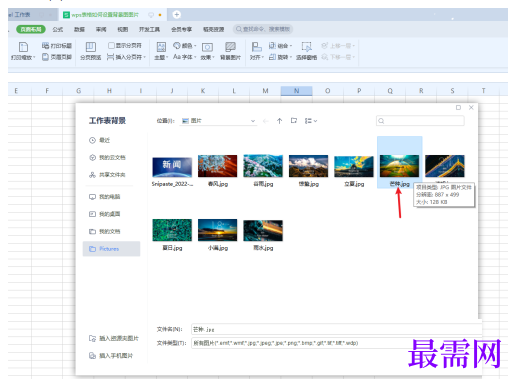Expand the location (位置) path dropdown
Image resolution: width=520 pixels, height=385 pixels.
pyautogui.click(x=253, y=121)
